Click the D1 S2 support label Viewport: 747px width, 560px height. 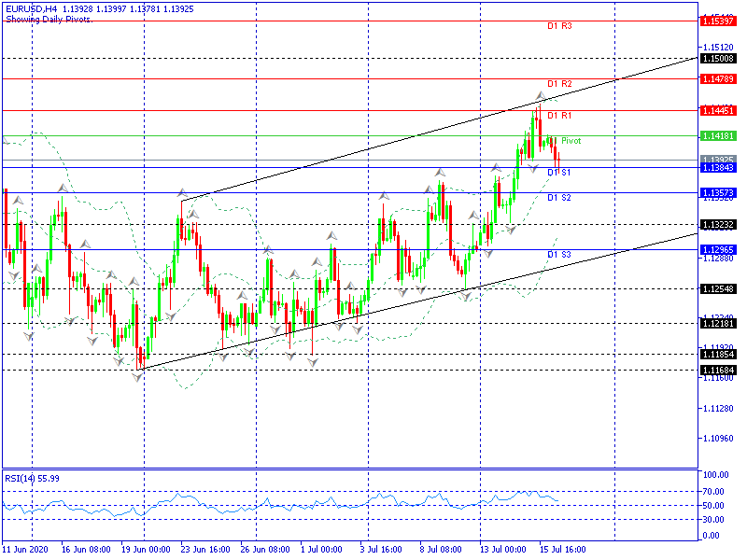point(559,198)
